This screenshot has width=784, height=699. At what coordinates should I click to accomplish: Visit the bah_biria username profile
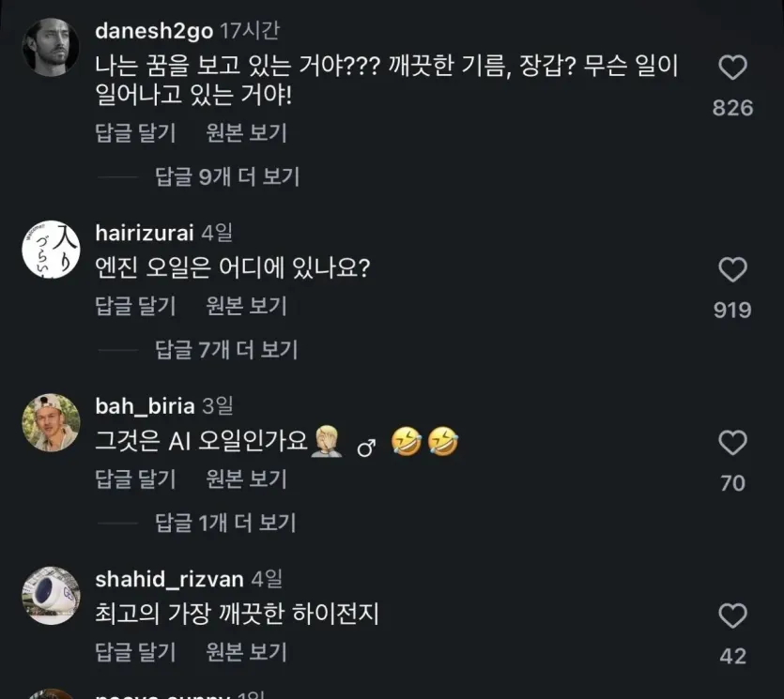[x=145, y=406]
